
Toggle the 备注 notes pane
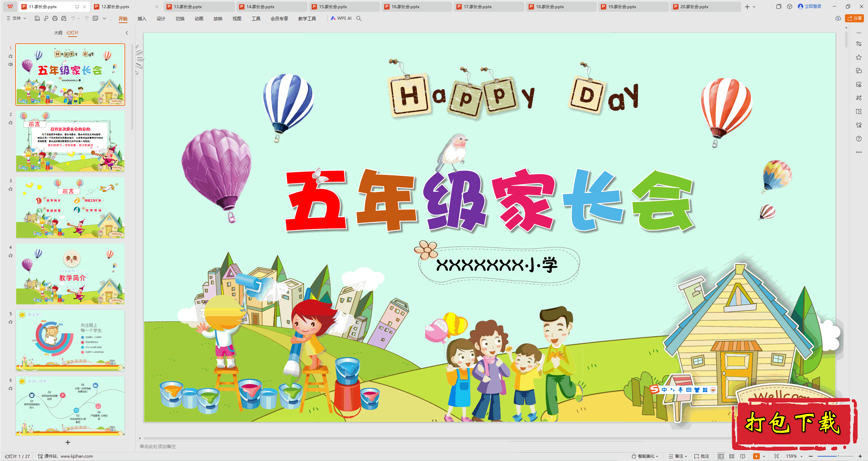click(678, 456)
